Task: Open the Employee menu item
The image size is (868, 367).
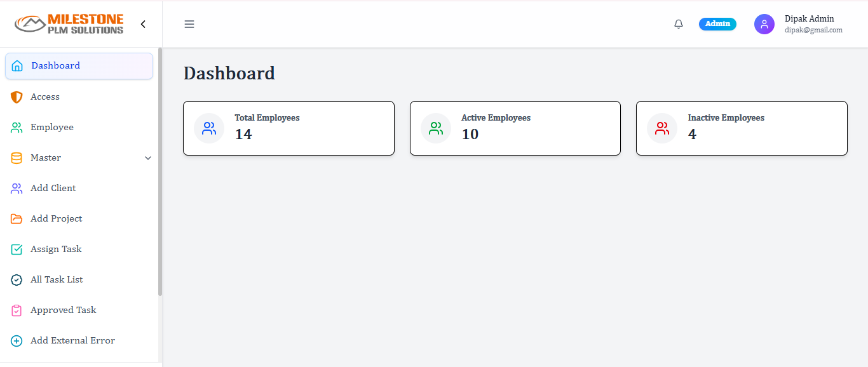Action: 52,127
